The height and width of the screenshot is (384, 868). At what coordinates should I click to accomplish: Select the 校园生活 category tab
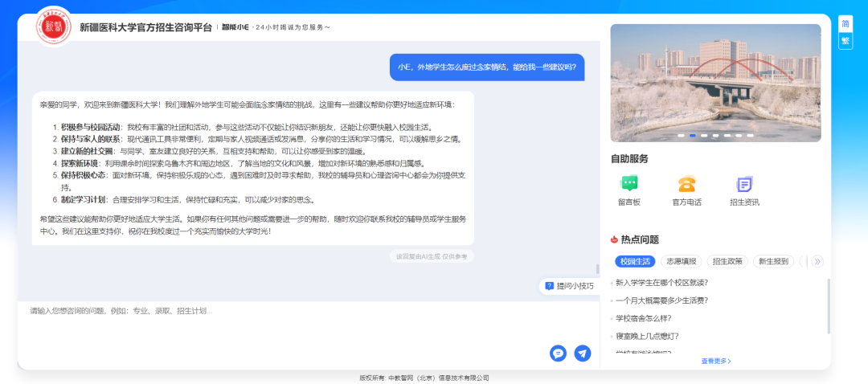click(635, 261)
